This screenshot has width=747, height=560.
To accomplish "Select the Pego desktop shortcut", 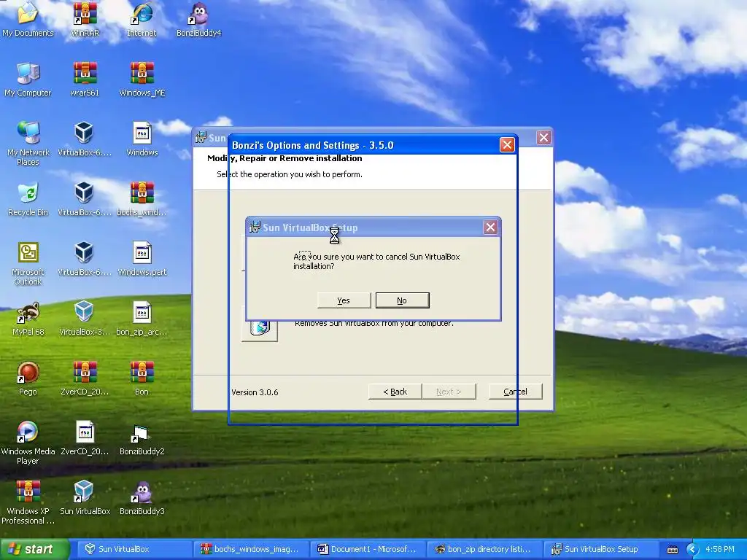I will pyautogui.click(x=28, y=378).
